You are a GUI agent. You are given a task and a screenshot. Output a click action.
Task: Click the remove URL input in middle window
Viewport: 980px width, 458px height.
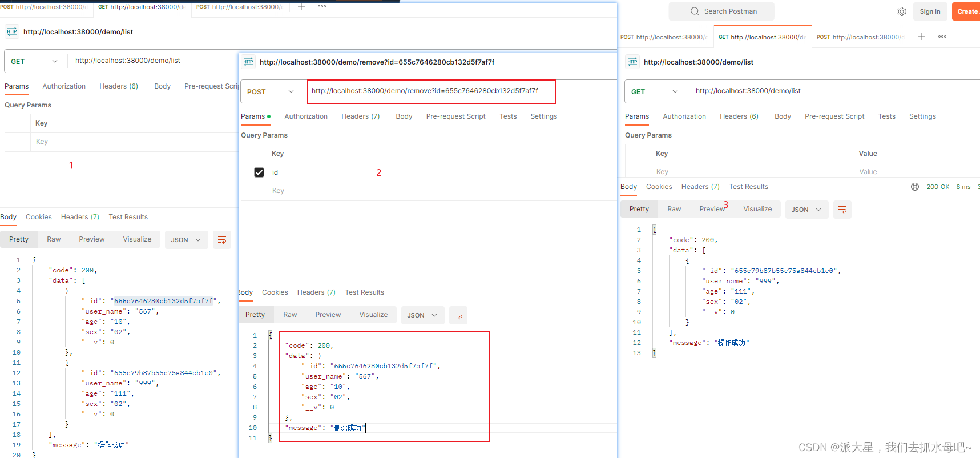431,91
